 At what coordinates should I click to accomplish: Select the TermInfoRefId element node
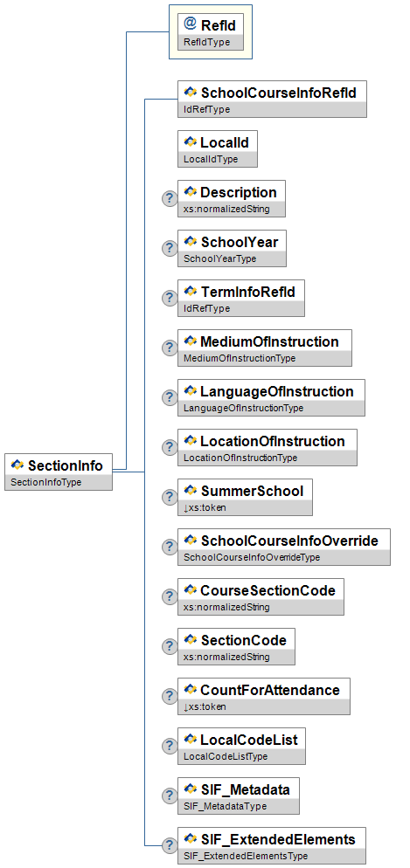(241, 298)
